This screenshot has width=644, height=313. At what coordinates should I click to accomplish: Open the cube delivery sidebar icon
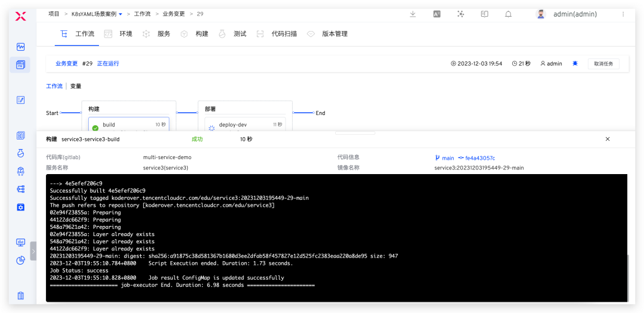[x=20, y=171]
